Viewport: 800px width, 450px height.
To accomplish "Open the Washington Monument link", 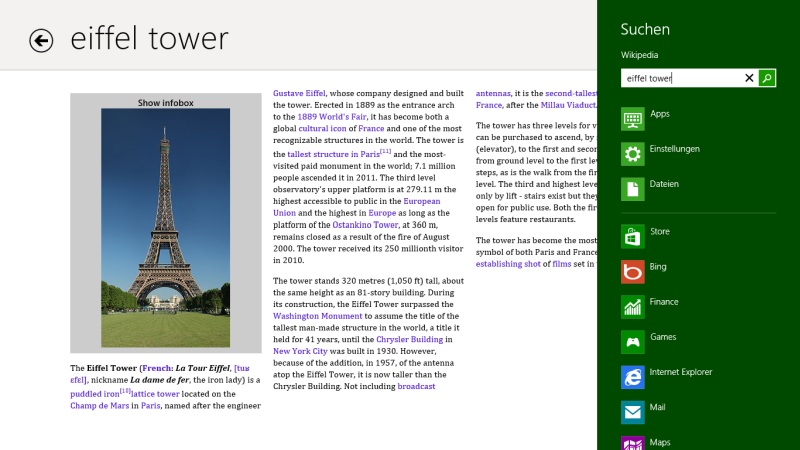I will [x=317, y=316].
